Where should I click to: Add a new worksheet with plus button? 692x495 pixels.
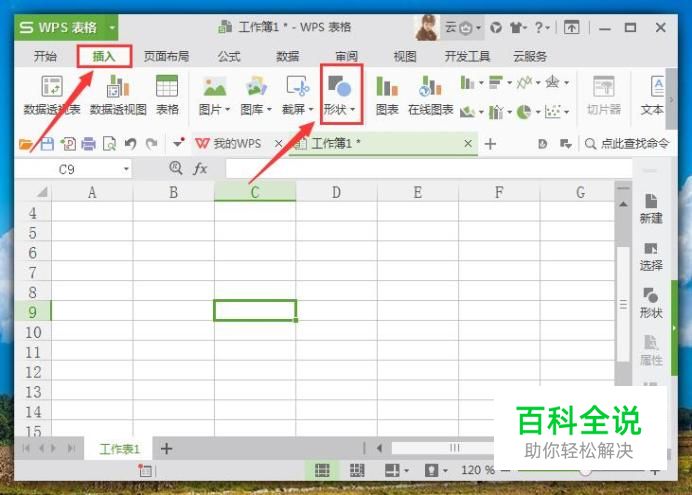click(x=166, y=449)
